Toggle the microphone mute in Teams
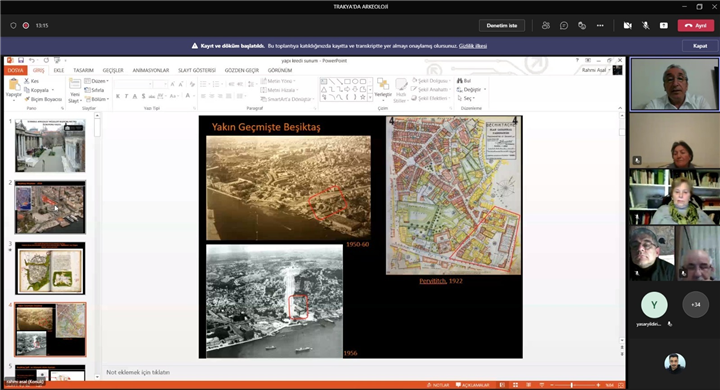The width and height of the screenshot is (720, 390). tap(646, 26)
